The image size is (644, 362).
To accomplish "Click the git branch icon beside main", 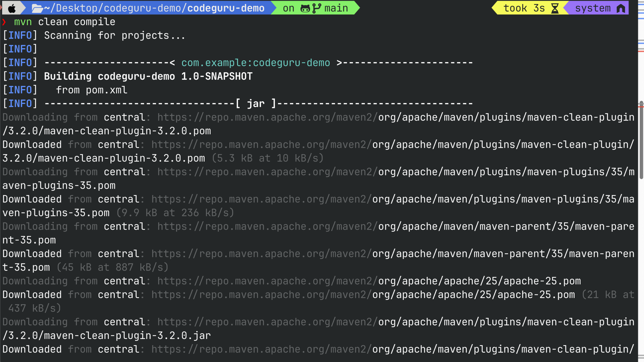I will pyautogui.click(x=317, y=8).
